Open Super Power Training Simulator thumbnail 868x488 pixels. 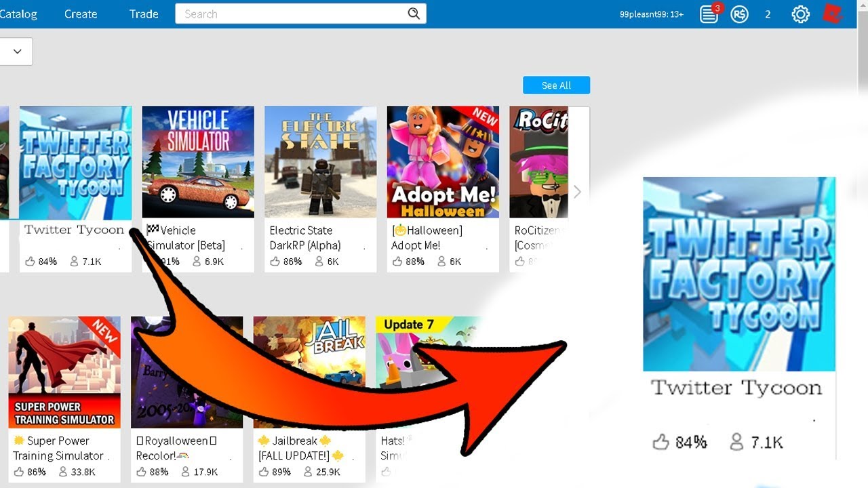64,372
